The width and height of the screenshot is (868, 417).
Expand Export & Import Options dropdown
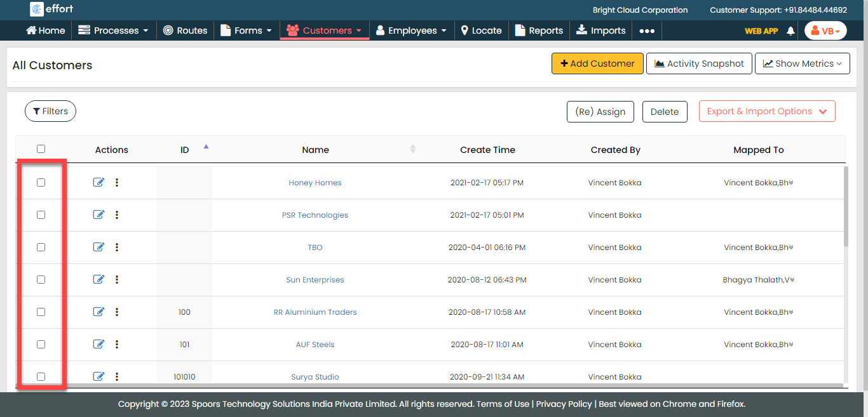[766, 112]
